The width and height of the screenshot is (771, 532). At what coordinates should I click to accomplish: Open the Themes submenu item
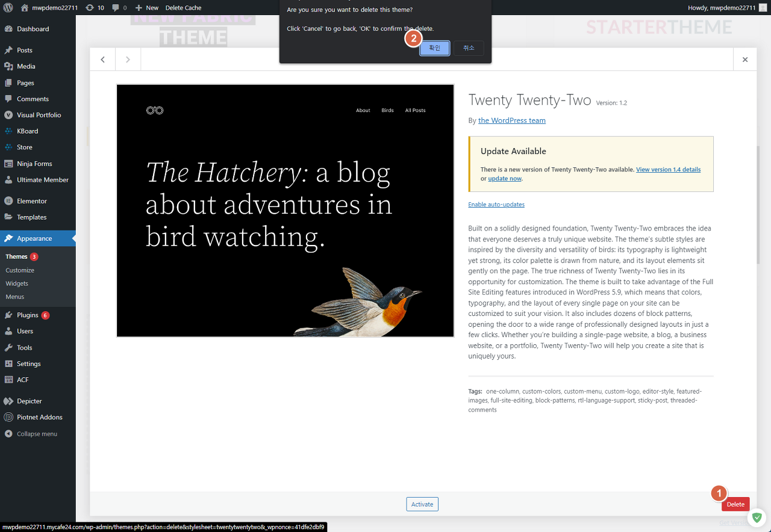(x=17, y=256)
